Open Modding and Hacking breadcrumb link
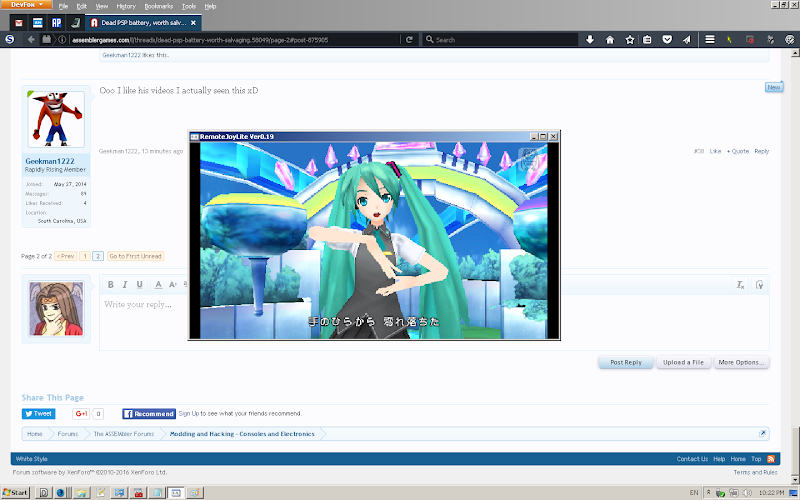The width and height of the screenshot is (800, 500). coord(242,434)
